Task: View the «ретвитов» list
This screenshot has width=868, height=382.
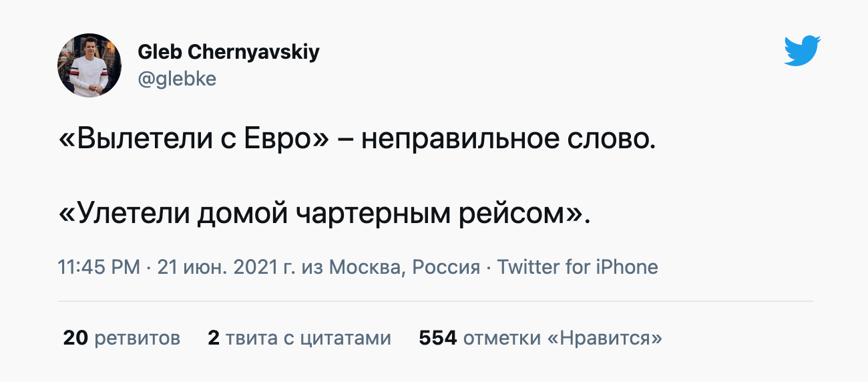Action: coord(138,338)
